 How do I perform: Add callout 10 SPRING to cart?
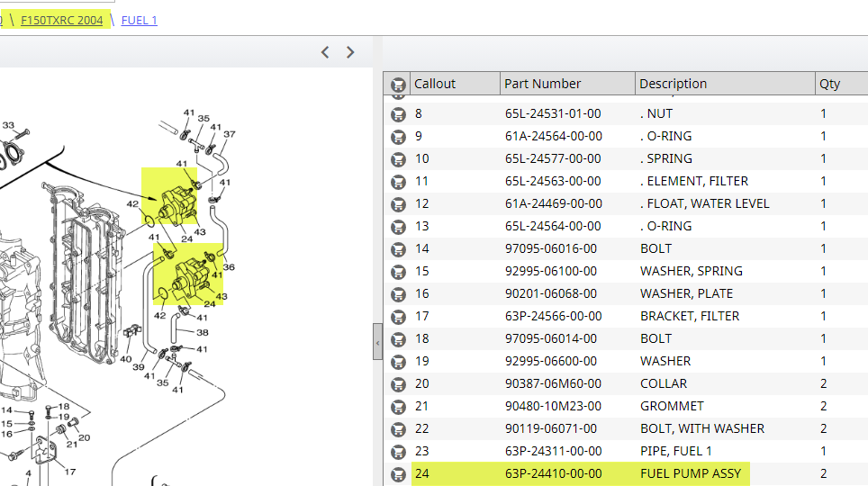pyautogui.click(x=398, y=159)
